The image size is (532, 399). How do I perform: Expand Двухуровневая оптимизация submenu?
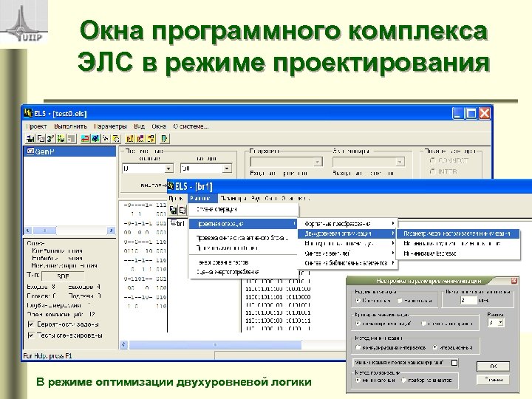pyautogui.click(x=348, y=233)
